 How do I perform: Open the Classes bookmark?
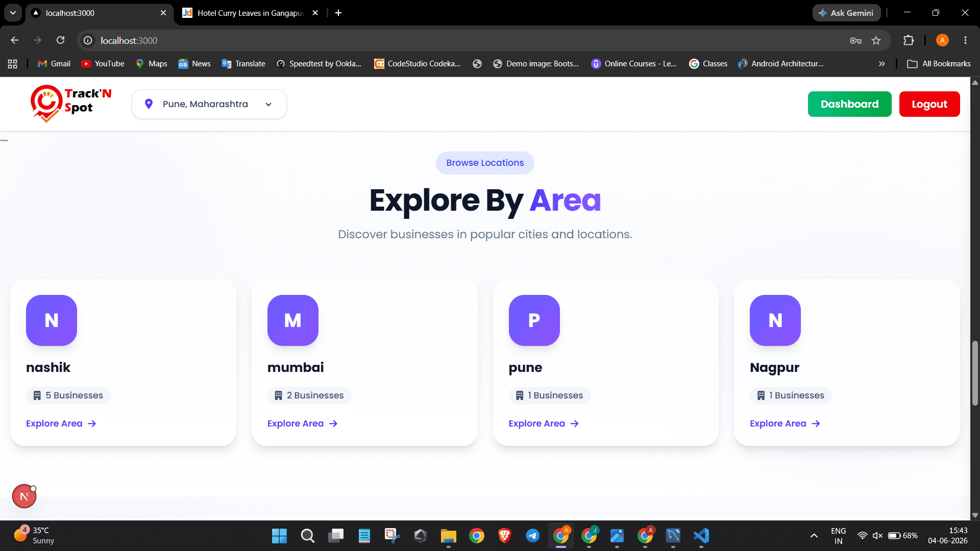pos(708,64)
